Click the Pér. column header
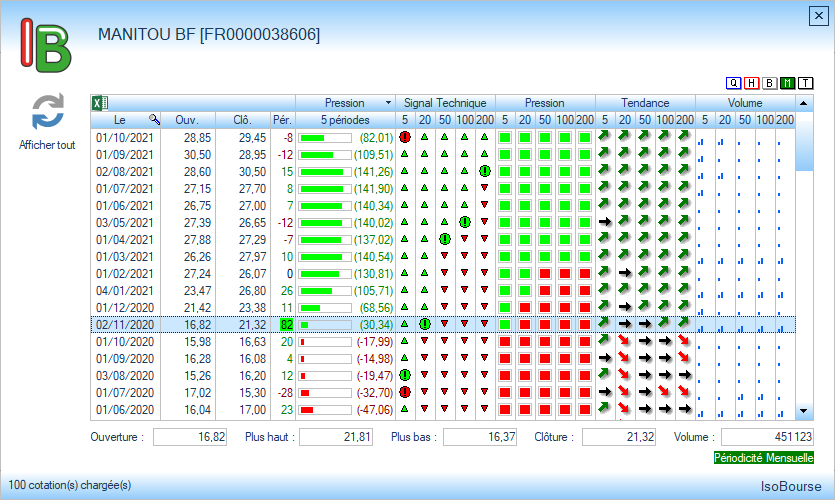The width and height of the screenshot is (835, 500). 282,120
